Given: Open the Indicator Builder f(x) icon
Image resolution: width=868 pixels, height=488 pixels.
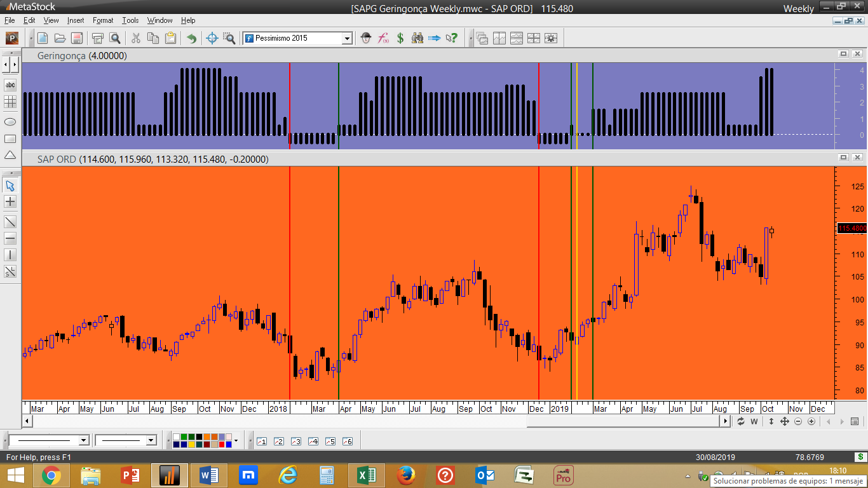Looking at the screenshot, I should point(383,38).
